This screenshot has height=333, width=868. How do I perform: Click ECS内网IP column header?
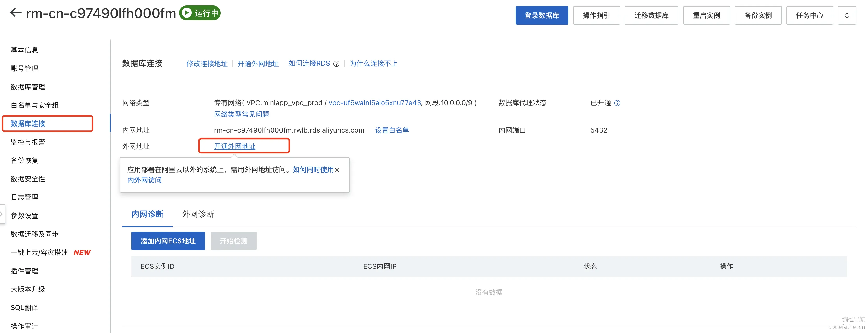[380, 266]
